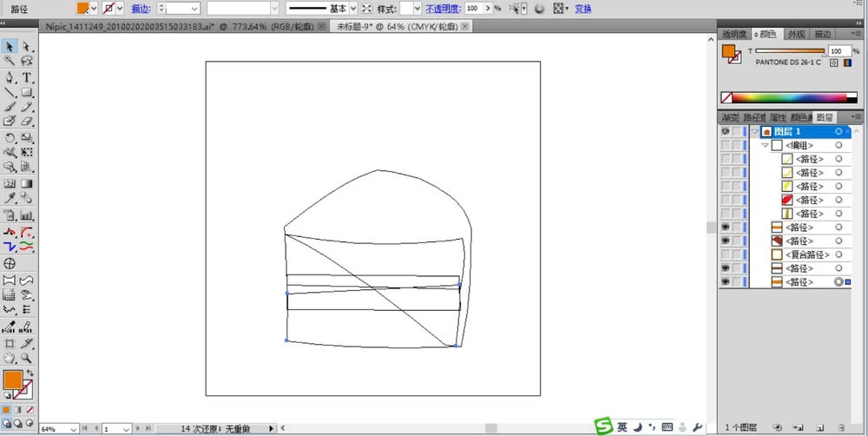Toggle visibility eye for 图层 1
The image size is (868, 436).
tap(725, 131)
